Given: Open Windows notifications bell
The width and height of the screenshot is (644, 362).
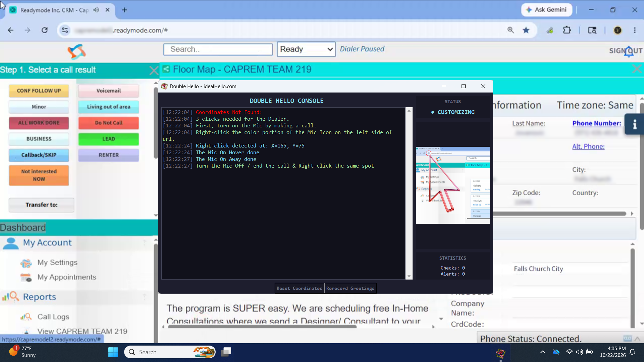Looking at the screenshot, I should coord(632,352).
